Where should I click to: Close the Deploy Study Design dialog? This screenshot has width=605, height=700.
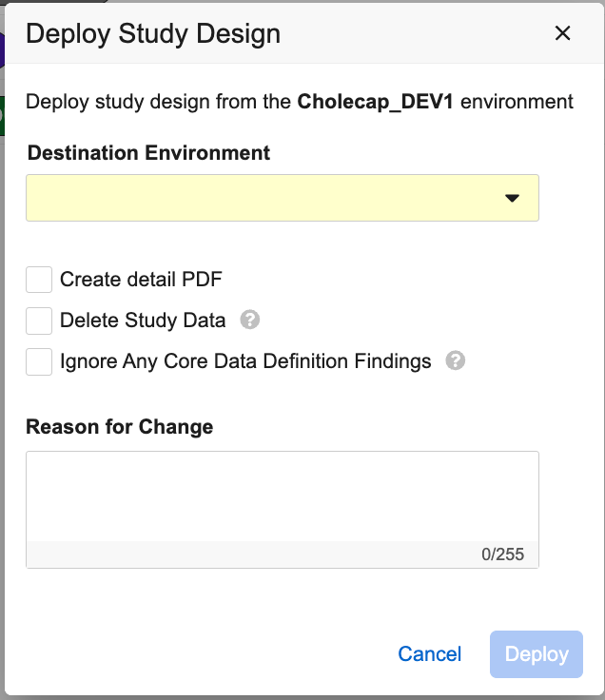pyautogui.click(x=563, y=34)
